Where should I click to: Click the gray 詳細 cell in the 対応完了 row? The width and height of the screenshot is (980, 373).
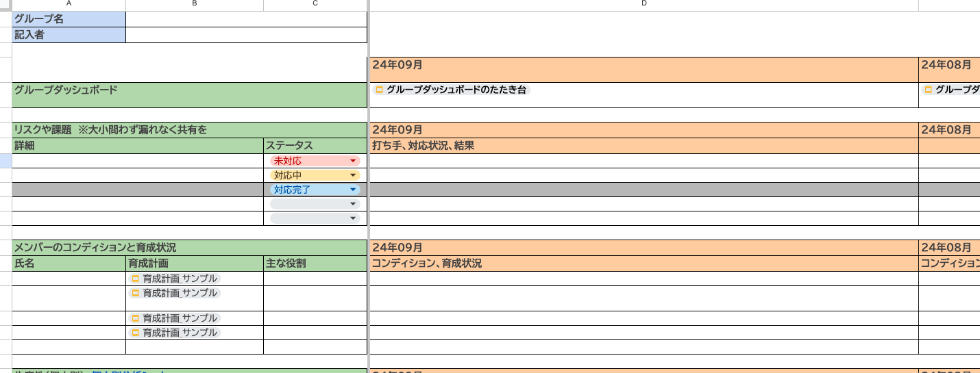point(138,190)
